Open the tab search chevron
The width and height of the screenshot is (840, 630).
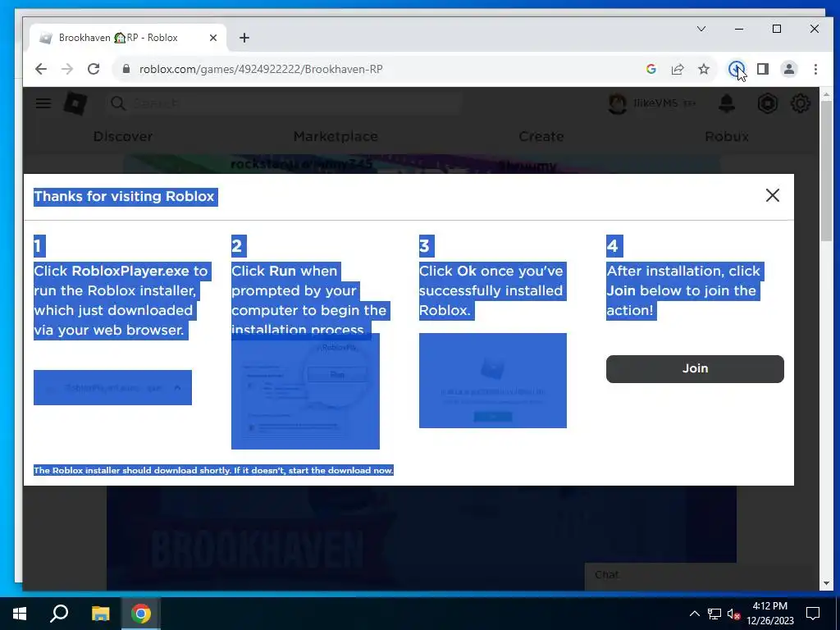click(x=701, y=29)
